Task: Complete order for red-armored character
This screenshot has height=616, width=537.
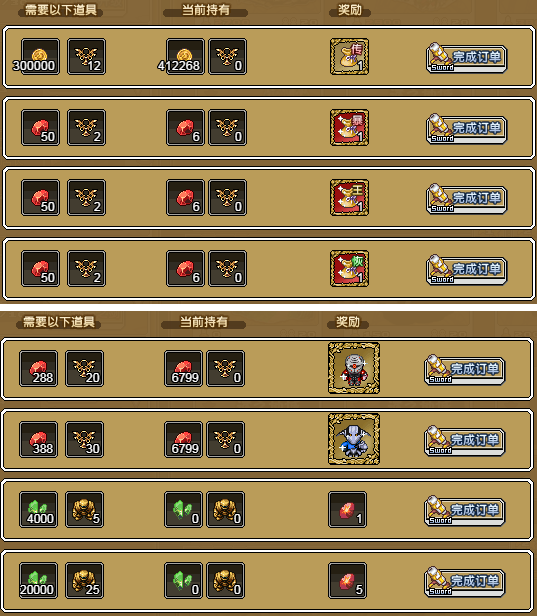Action: [465, 370]
